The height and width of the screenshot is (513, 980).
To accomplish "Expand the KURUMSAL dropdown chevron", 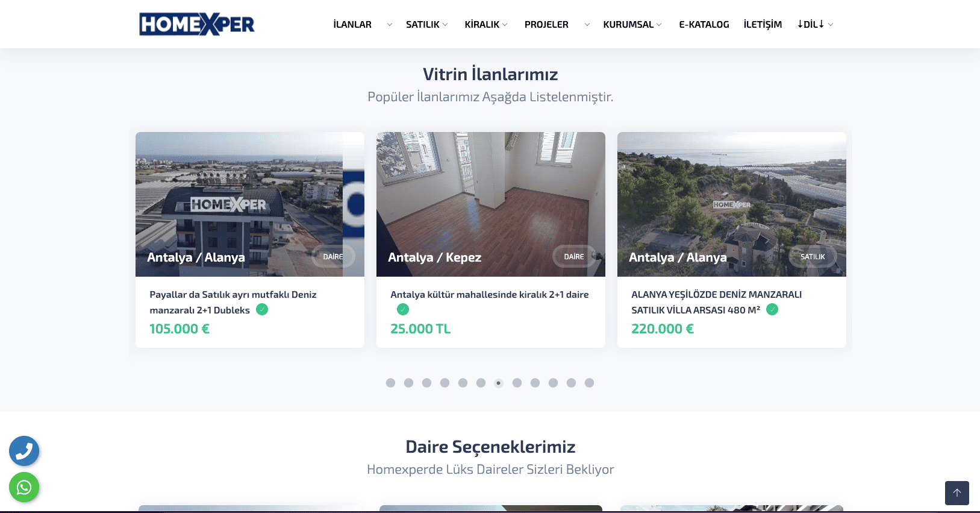I will tap(659, 25).
